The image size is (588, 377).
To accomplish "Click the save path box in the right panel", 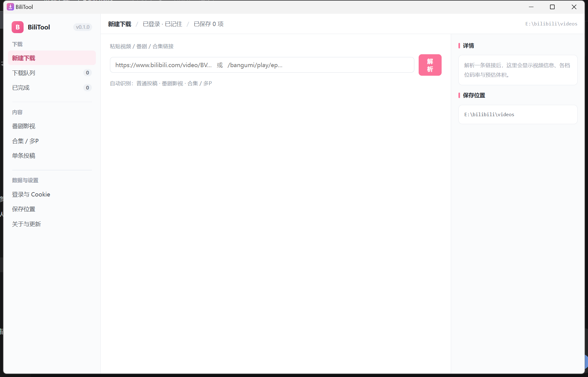I will 518,115.
